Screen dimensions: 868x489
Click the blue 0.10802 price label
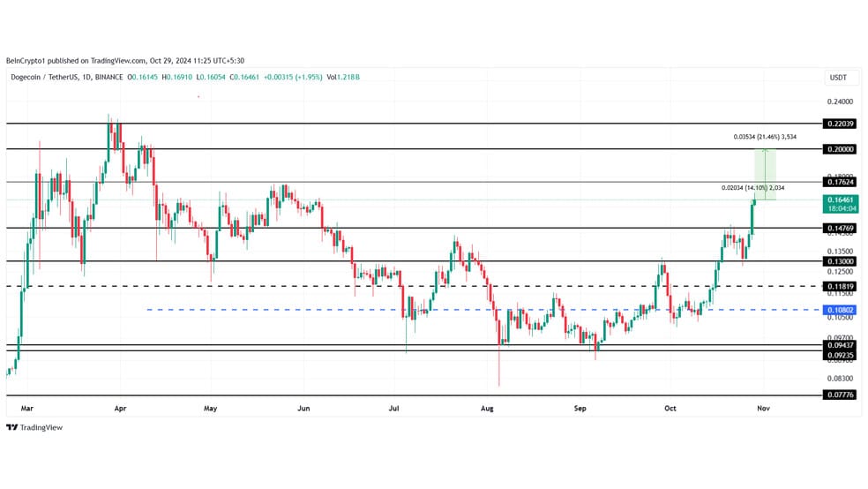pyautogui.click(x=840, y=310)
